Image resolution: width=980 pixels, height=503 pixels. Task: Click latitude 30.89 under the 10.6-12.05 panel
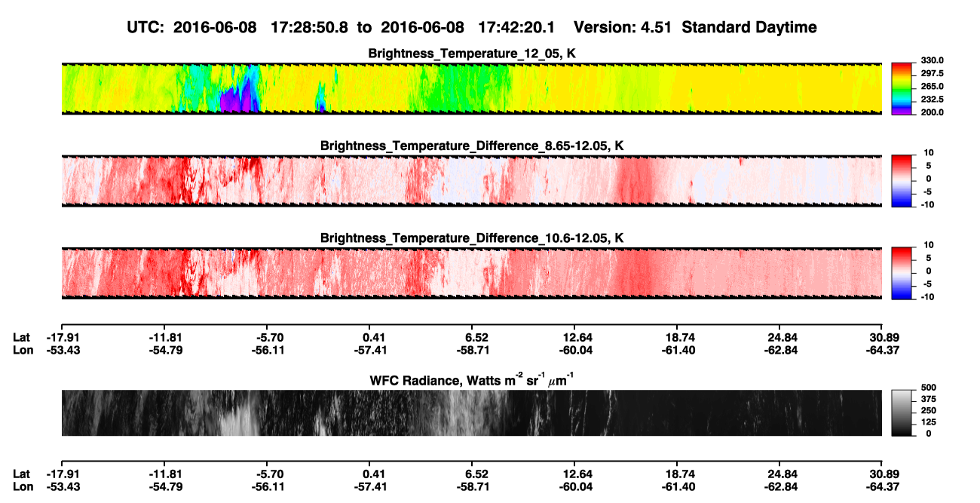tap(884, 338)
